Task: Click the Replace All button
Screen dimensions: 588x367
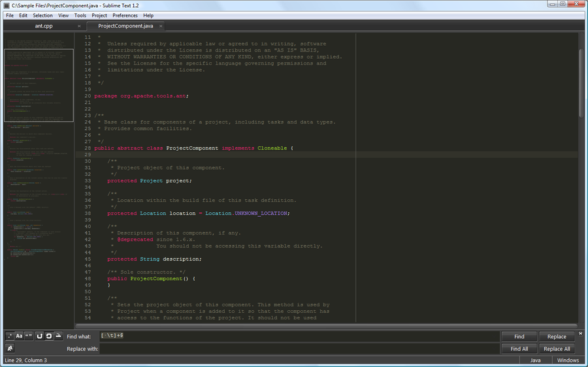Action: tap(557, 349)
